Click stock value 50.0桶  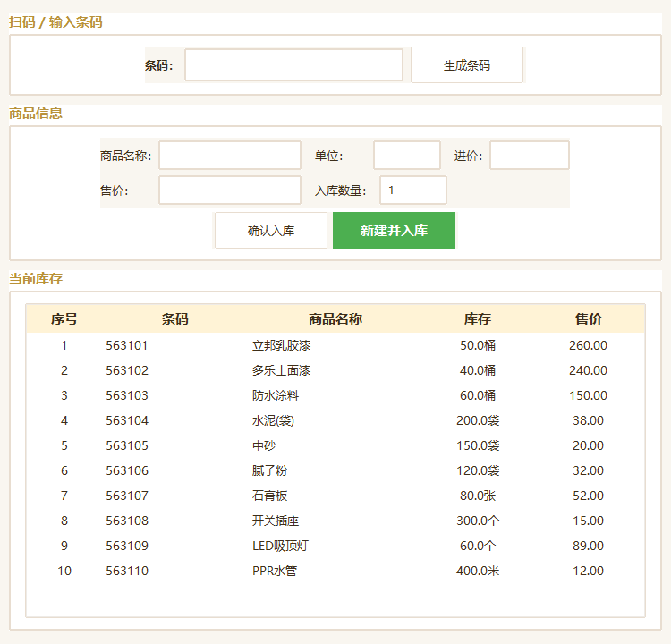[x=478, y=345]
